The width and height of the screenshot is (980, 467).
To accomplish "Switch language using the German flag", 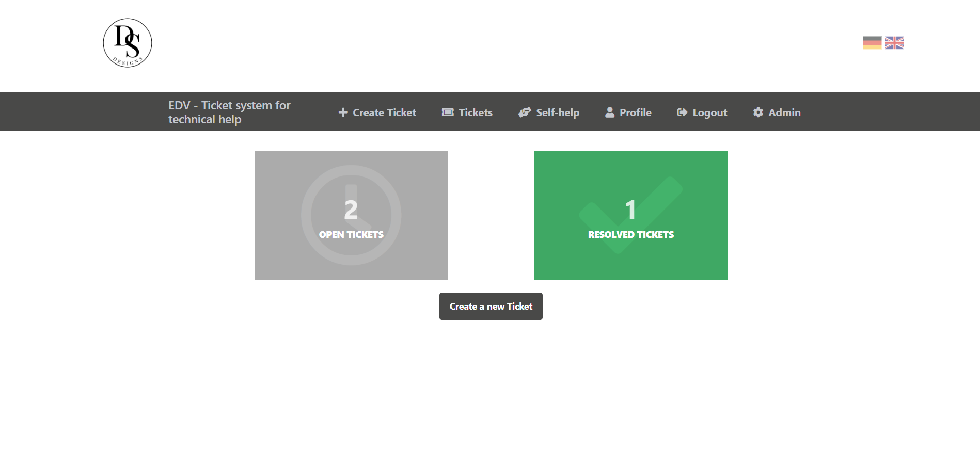I will point(872,43).
